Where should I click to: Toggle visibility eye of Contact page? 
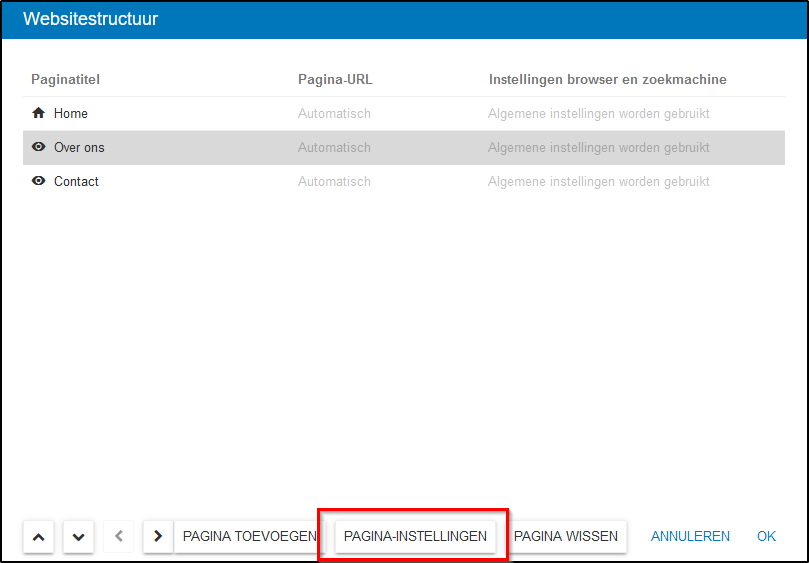tap(39, 181)
